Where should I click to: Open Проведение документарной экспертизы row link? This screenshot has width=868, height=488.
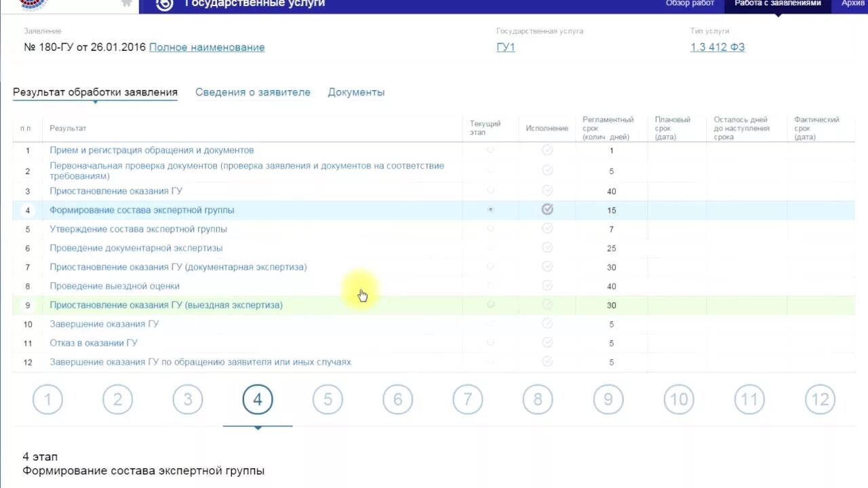point(136,248)
